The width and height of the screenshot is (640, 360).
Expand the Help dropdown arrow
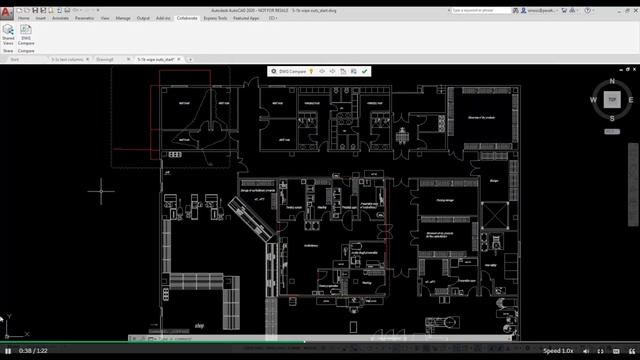(x=593, y=11)
